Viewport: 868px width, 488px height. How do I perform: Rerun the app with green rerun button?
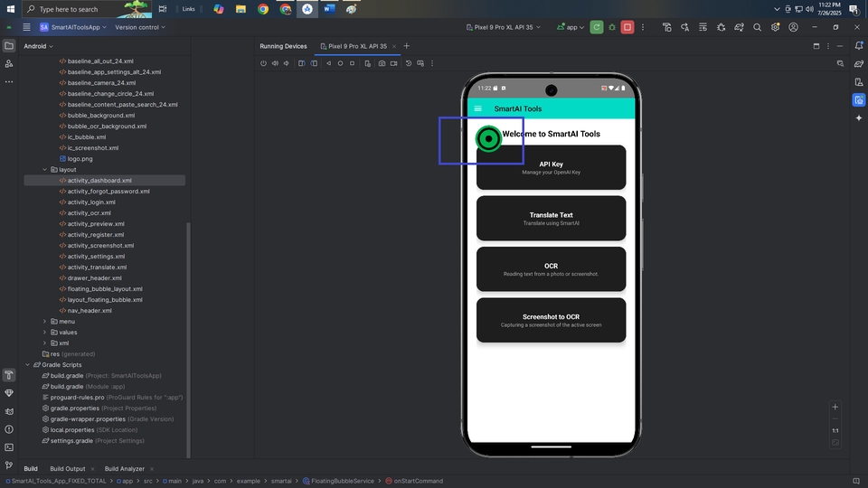pyautogui.click(x=596, y=27)
